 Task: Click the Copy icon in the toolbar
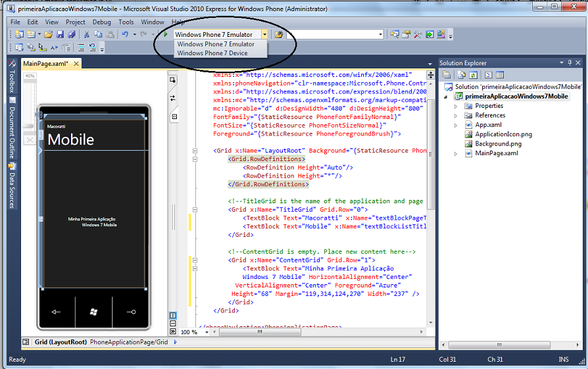pos(98,34)
